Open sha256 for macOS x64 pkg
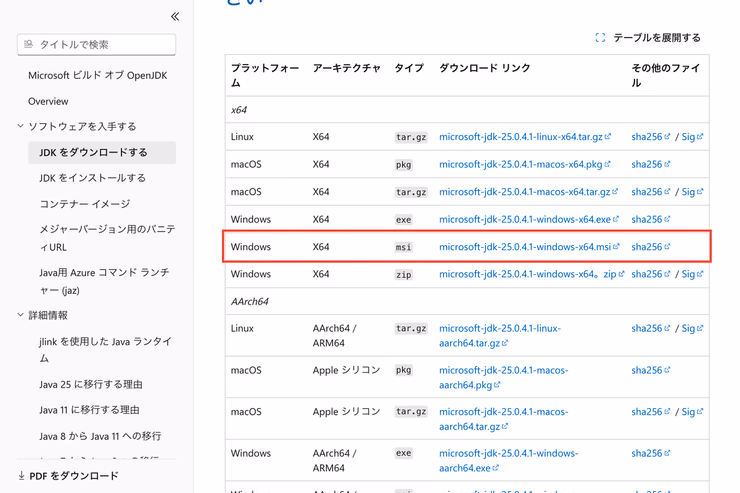Screen dimensions: 740x493 (x=650, y=164)
